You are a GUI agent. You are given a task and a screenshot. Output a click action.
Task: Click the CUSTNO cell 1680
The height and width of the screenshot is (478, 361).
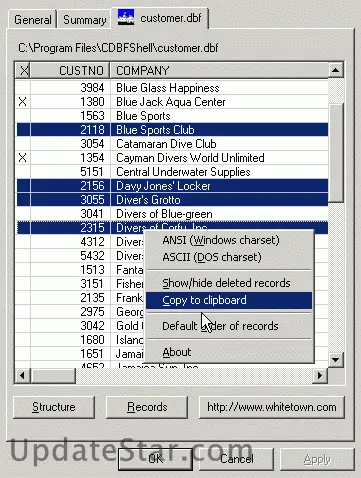pos(70,340)
